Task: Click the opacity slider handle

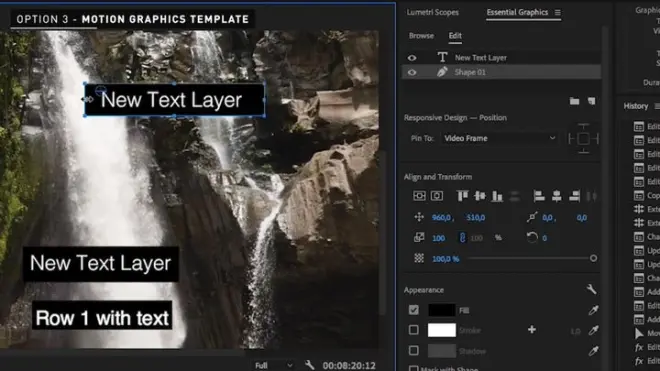Action: [593, 258]
